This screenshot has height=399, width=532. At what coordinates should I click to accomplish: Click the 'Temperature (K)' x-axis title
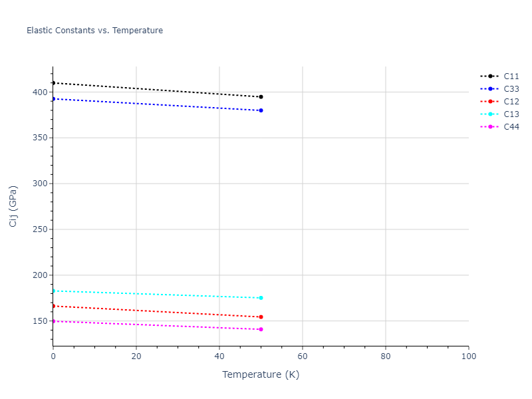point(261,375)
